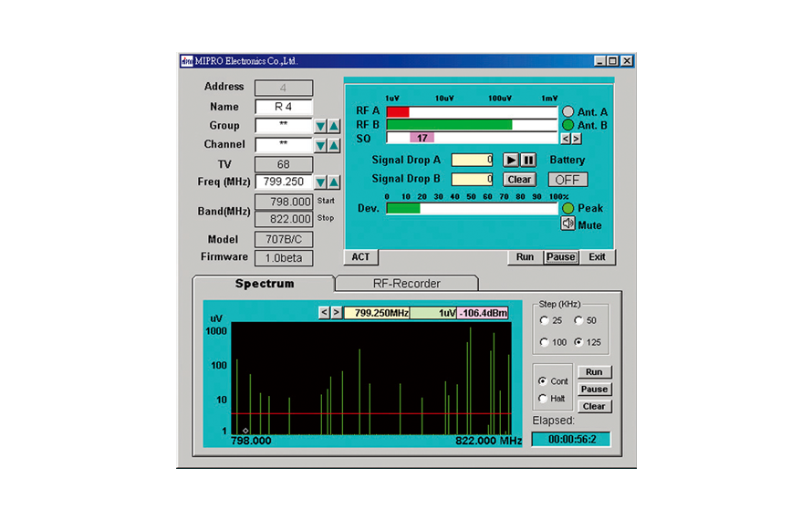Screen dimensions: 812x520
Task: Click the Name field showing R 4
Action: click(284, 107)
